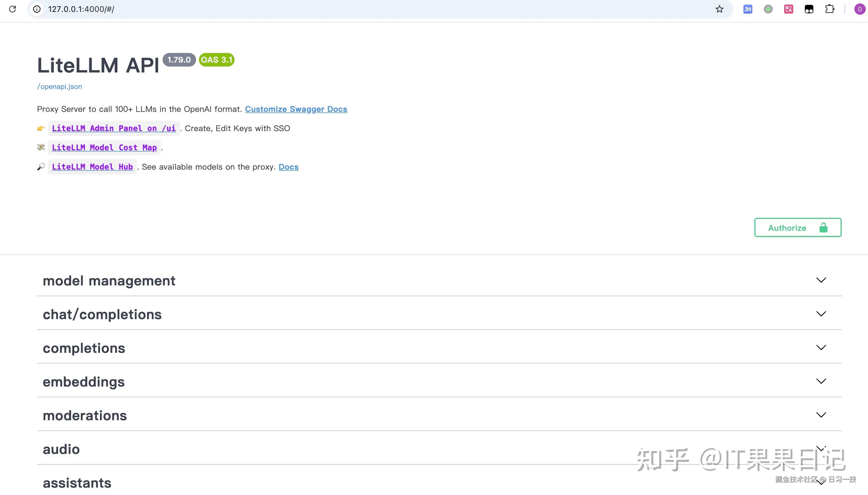Open LiteLLM Admin Panel on /ui link

pos(114,128)
